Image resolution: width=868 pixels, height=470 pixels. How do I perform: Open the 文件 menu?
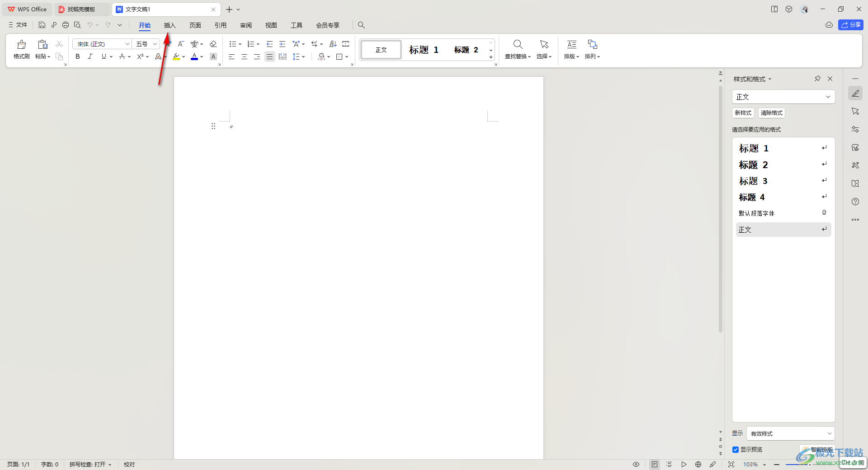(x=18, y=25)
